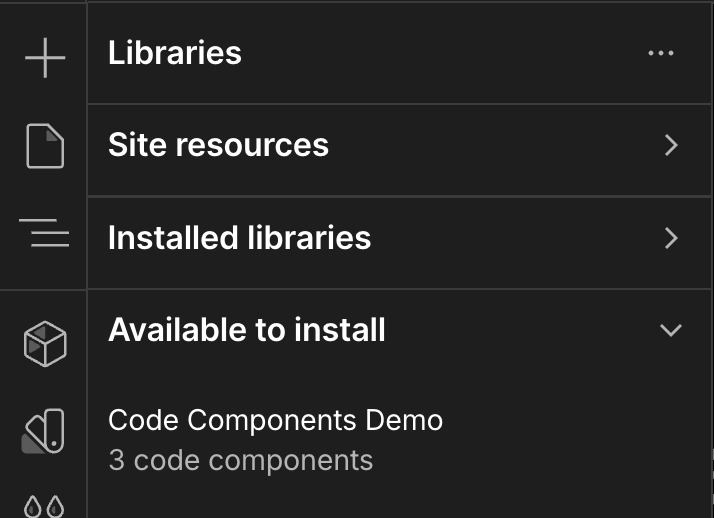Image resolution: width=714 pixels, height=518 pixels.
Task: Collapse the Available to install chevron
Action: [x=671, y=330]
